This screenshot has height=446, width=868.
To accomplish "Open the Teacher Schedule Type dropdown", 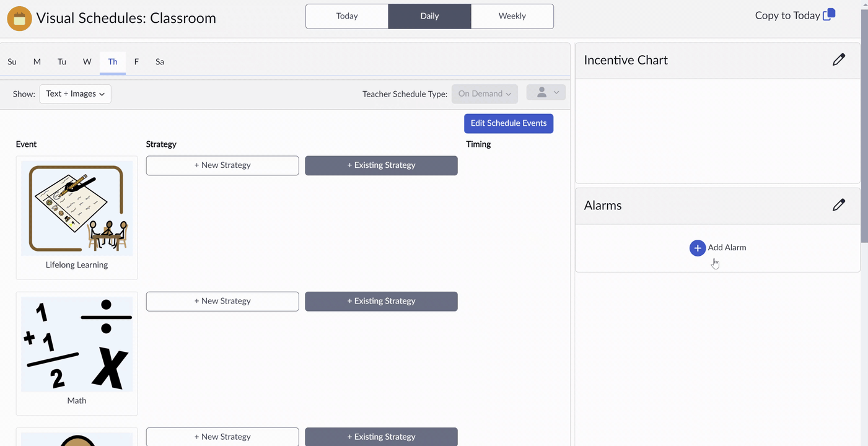I will click(x=484, y=94).
